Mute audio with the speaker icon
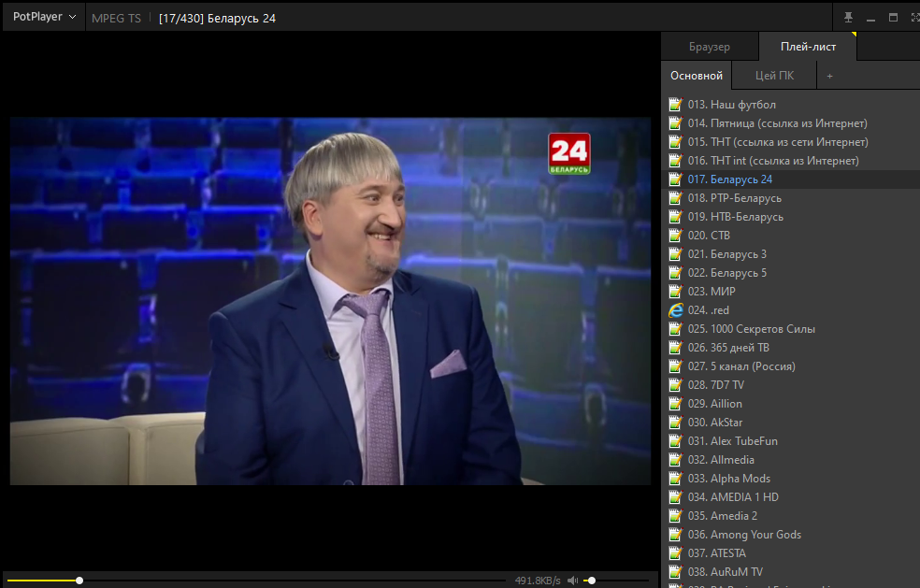Viewport: 920px width, 588px height. pyautogui.click(x=572, y=581)
